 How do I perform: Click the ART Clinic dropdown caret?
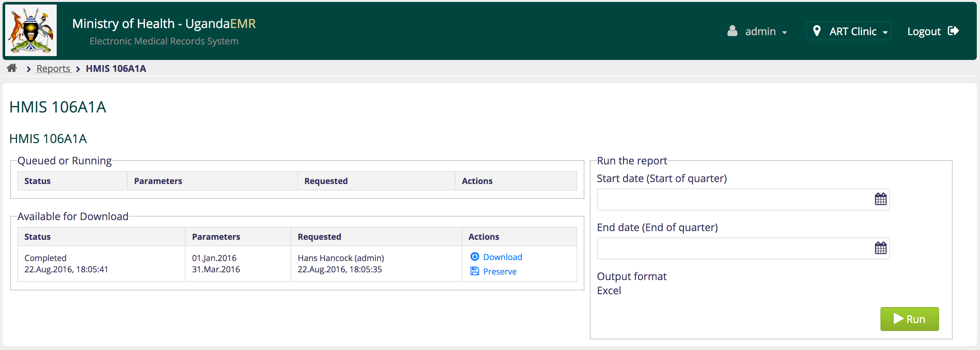pyautogui.click(x=885, y=33)
